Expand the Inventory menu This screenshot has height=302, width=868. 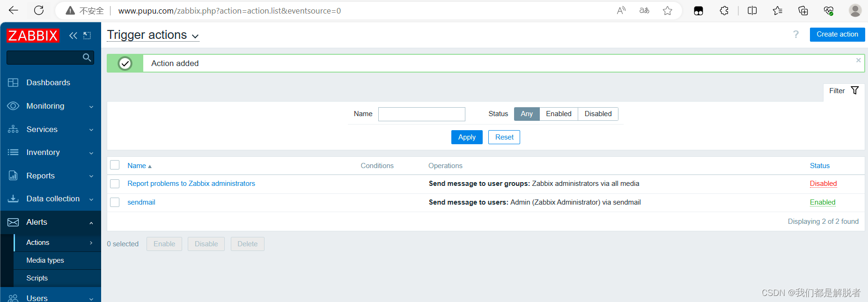point(51,152)
